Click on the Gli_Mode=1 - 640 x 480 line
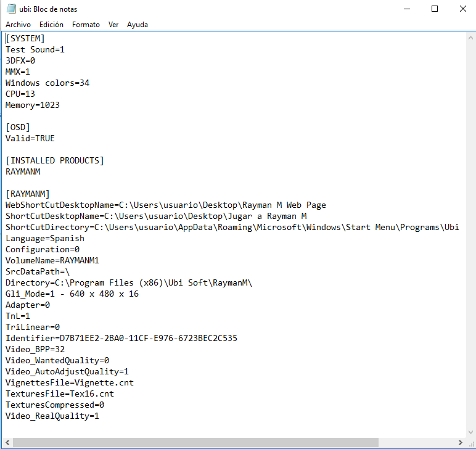Viewport: 476px width, 449px height. [x=72, y=294]
